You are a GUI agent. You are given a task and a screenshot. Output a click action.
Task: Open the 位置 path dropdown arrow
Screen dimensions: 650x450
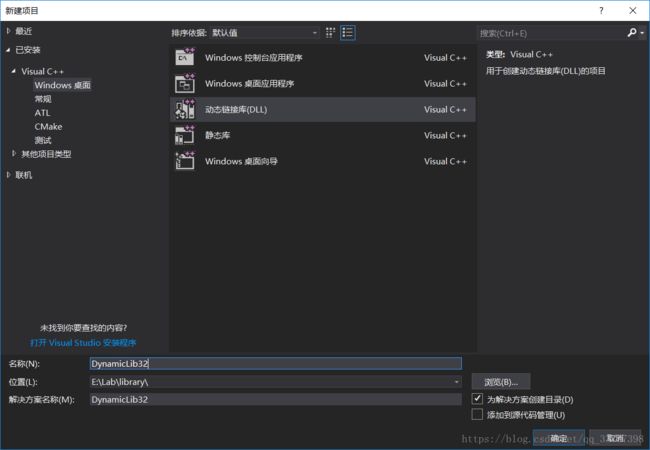pos(456,382)
